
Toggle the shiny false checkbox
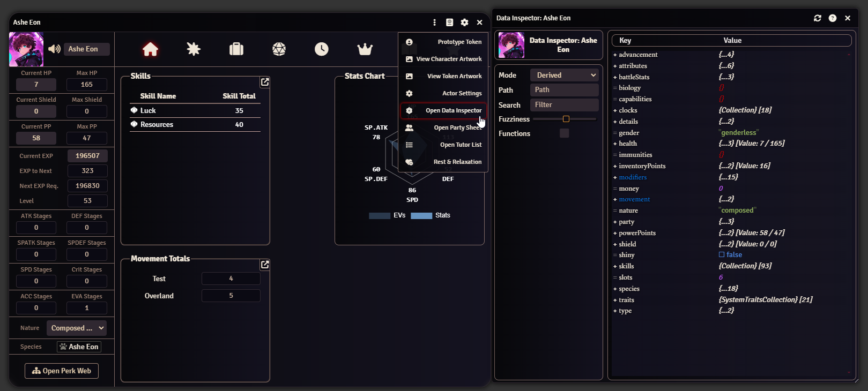(722, 255)
